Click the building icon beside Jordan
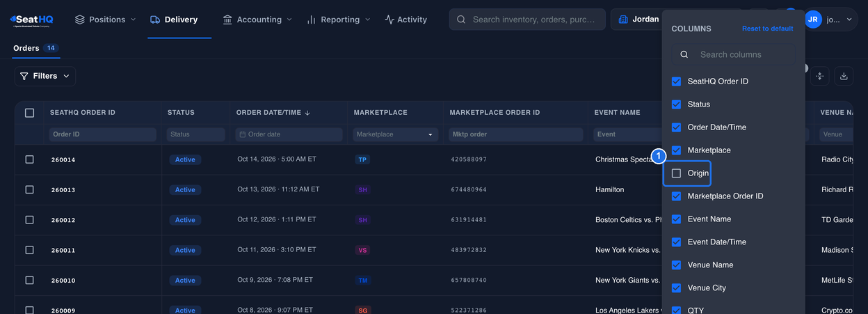This screenshot has height=314, width=868. point(623,19)
